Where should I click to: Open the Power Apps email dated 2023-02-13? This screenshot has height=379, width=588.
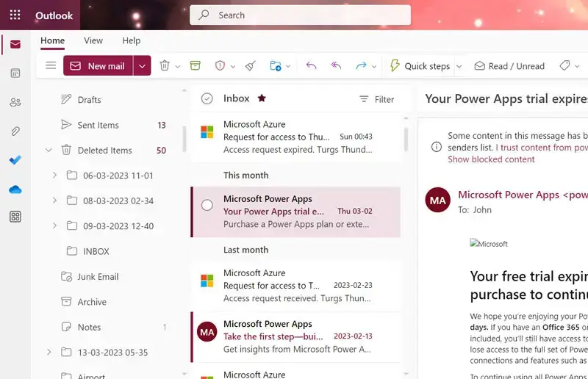[296, 336]
